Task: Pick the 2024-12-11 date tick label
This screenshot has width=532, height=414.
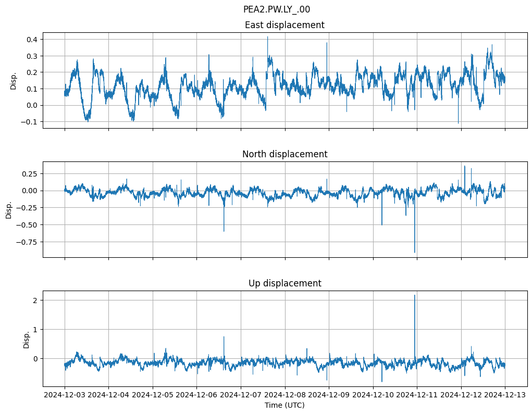Action: click(417, 395)
